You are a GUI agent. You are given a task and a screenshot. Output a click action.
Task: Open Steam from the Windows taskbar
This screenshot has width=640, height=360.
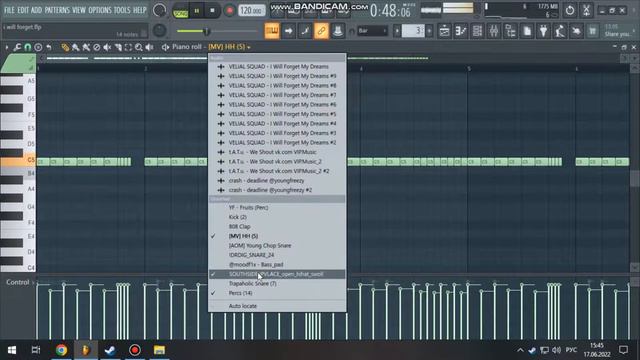[110, 350]
